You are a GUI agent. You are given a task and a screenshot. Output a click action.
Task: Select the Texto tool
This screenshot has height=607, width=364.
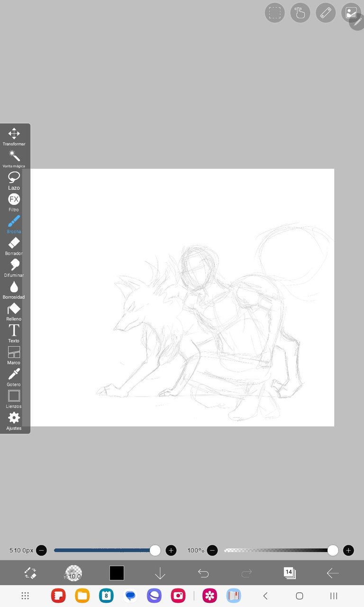tap(14, 333)
